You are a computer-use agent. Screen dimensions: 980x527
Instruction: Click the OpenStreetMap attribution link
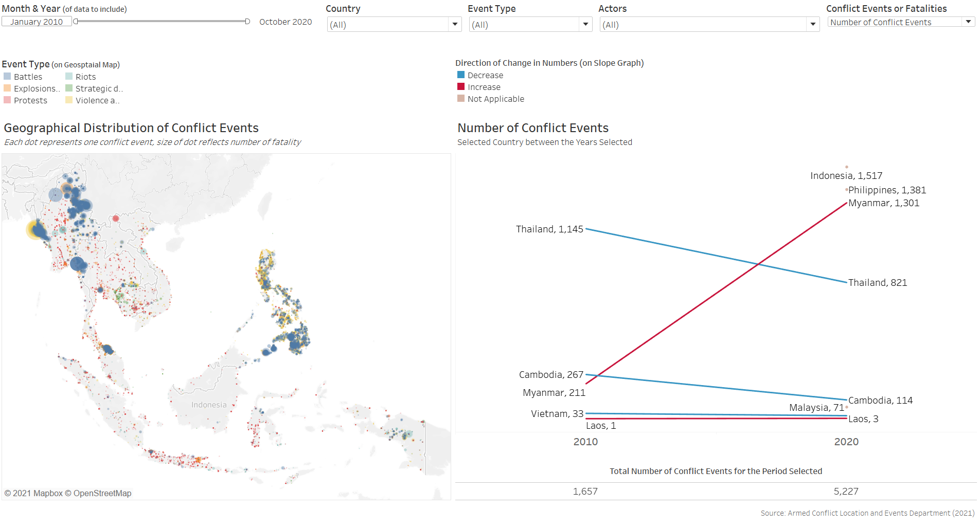click(x=102, y=493)
